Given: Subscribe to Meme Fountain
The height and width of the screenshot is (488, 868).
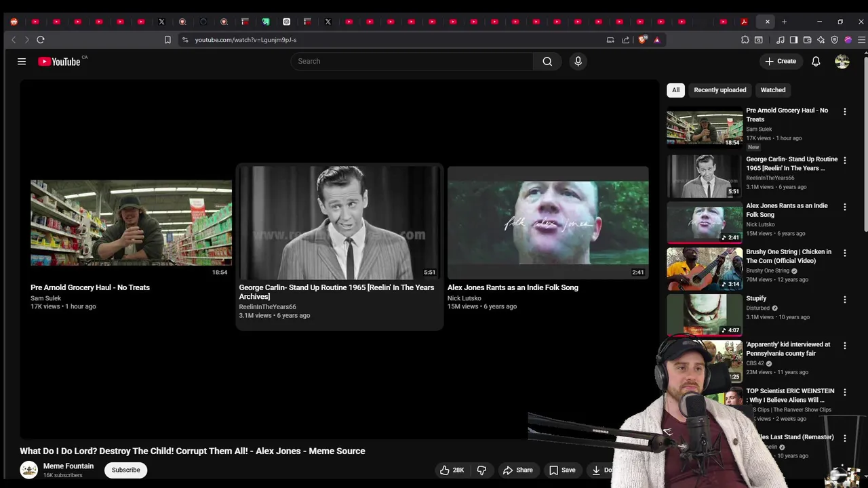Looking at the screenshot, I should (x=125, y=470).
